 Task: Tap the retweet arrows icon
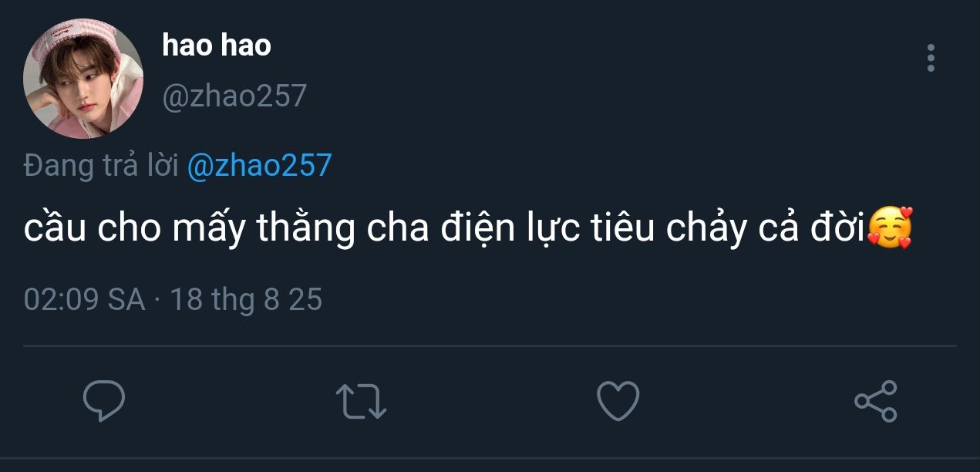coord(361,402)
